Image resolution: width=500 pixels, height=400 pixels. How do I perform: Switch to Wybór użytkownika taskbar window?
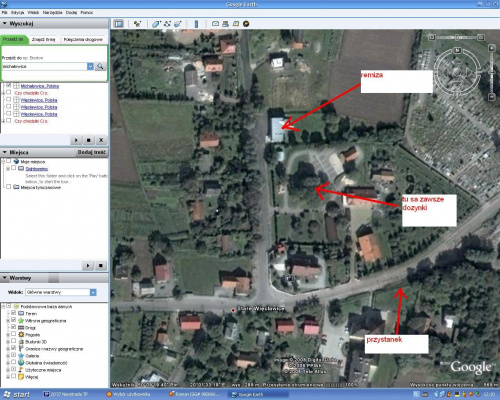click(x=131, y=394)
